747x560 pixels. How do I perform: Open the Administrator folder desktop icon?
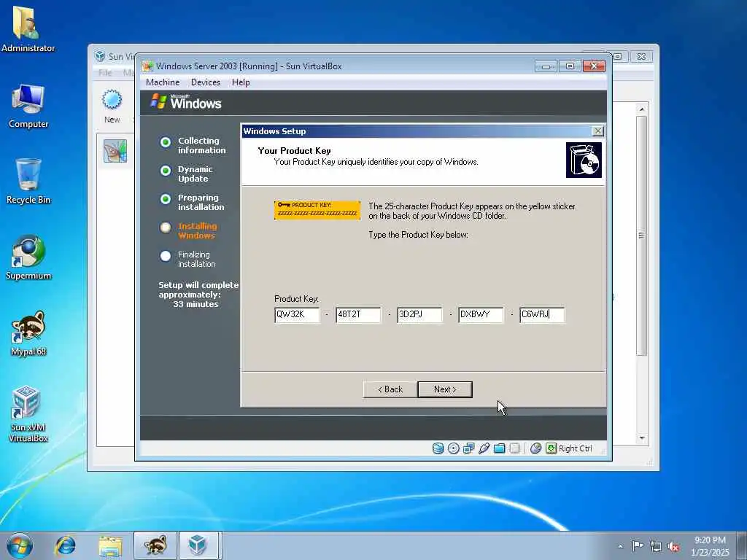28,28
